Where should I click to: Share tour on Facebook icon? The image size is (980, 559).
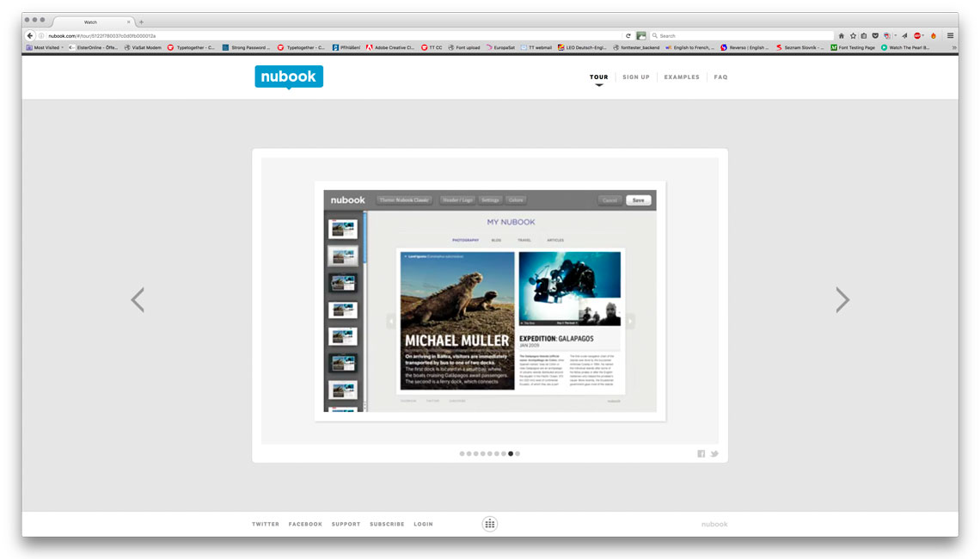pos(701,454)
